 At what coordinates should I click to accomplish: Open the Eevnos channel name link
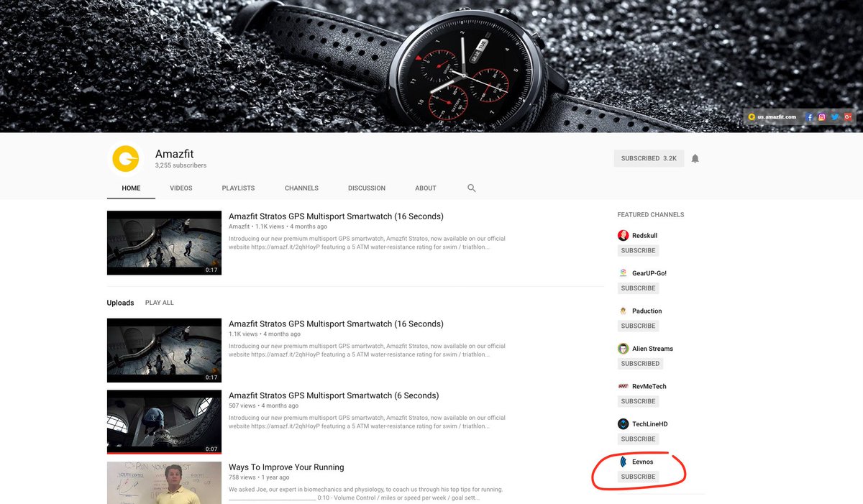pos(643,462)
